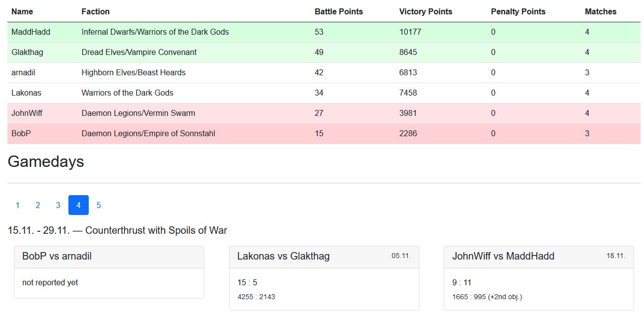Click the Battle Points column header
The image size is (644, 315).
click(339, 11)
